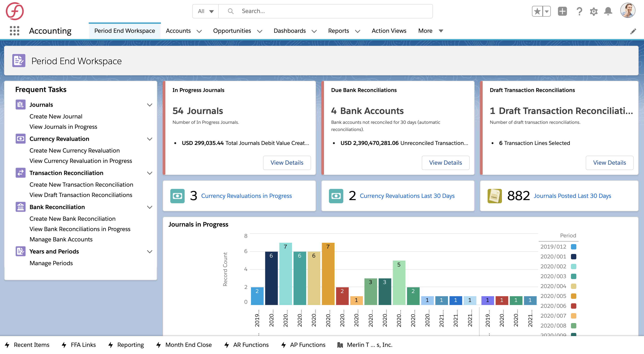Expand the Opportunities tab chevron
The image size is (644, 354).
click(x=259, y=31)
